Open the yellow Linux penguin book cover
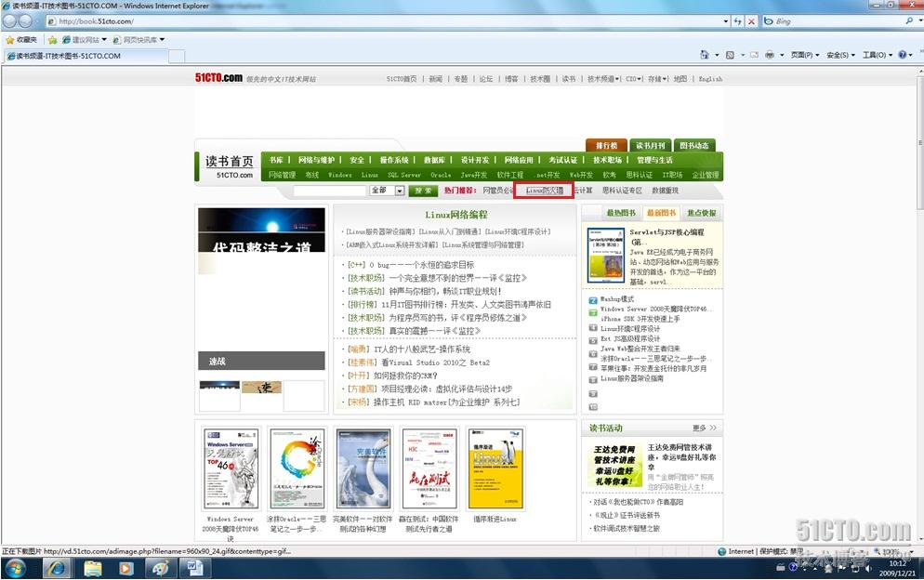 coord(495,468)
